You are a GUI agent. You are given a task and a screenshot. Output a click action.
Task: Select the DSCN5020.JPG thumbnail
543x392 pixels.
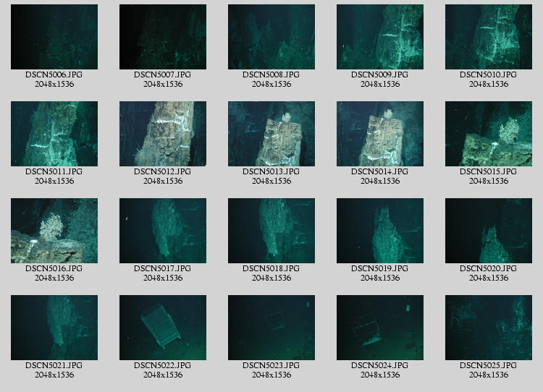[x=489, y=231]
